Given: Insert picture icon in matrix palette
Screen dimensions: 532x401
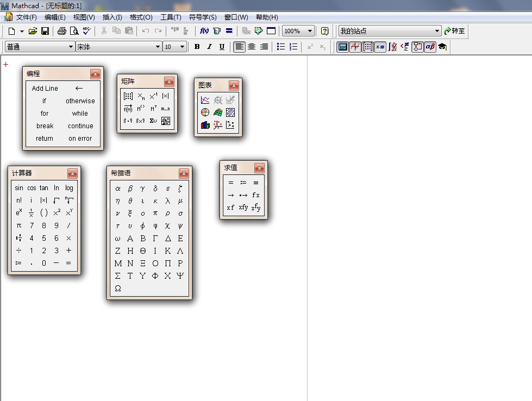Looking at the screenshot, I should pyautogui.click(x=166, y=121).
